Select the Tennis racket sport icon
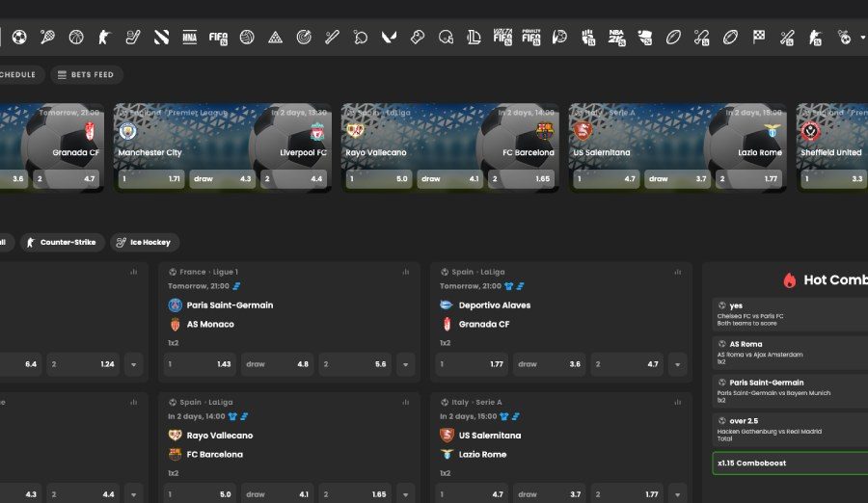Screen dimensions: 868x503 (x=47, y=37)
